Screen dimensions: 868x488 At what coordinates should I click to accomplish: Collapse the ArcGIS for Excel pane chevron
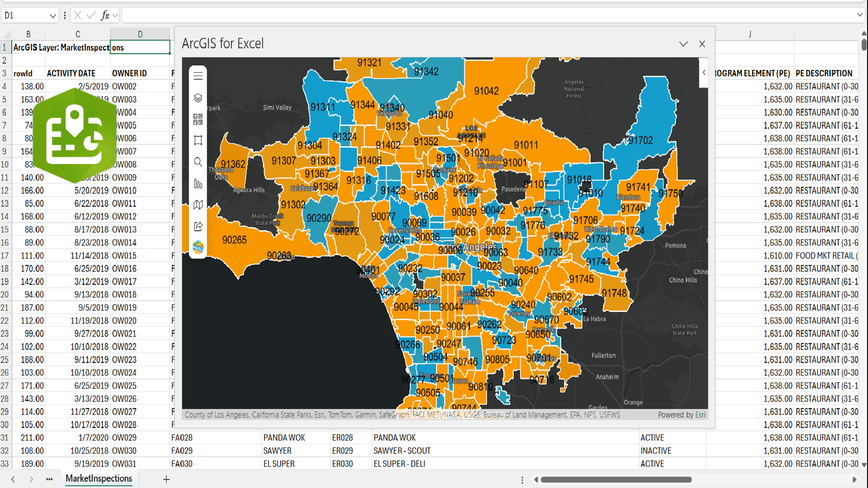683,44
